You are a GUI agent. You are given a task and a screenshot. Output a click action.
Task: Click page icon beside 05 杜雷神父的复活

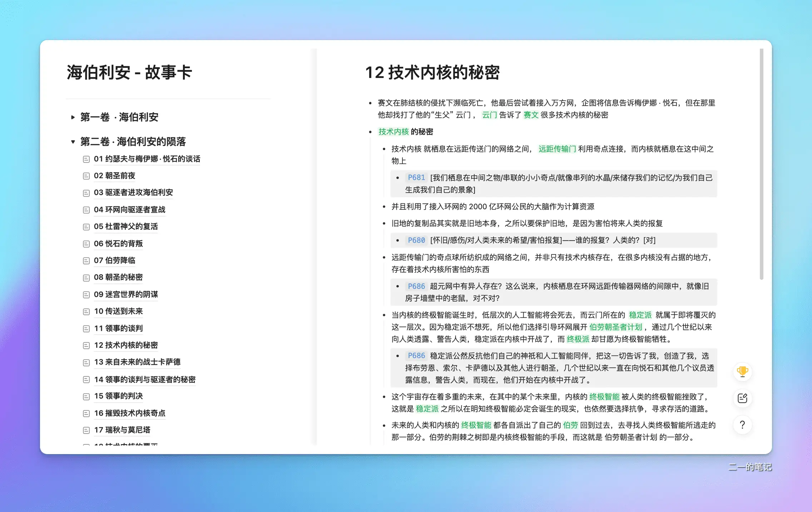tap(86, 227)
